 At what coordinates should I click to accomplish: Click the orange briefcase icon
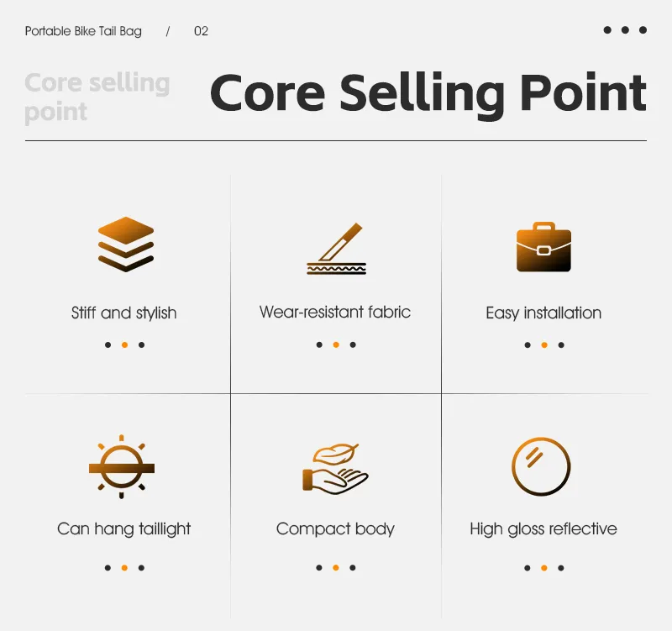(543, 248)
